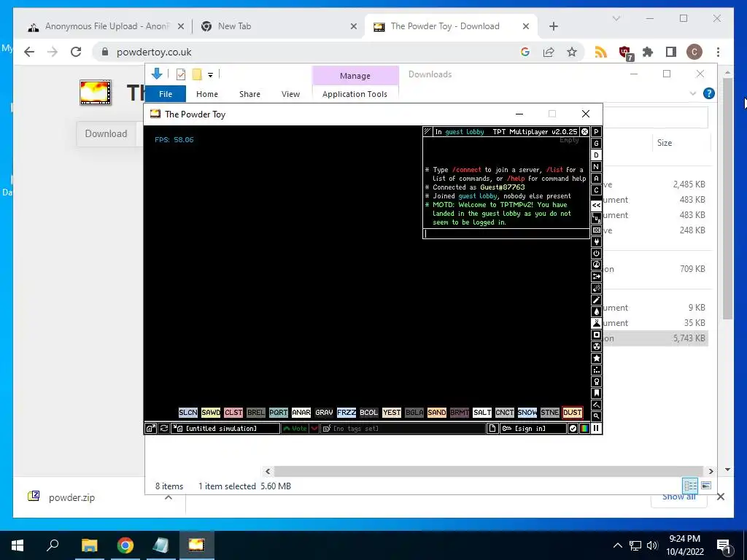
Task: Open simulation options checkmark button
Action: (573, 429)
